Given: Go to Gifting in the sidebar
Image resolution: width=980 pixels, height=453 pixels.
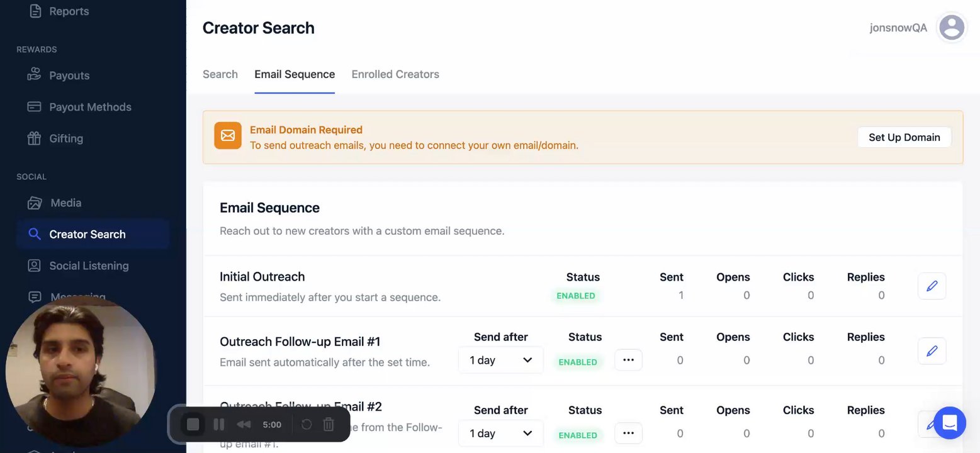Looking at the screenshot, I should pos(65,138).
